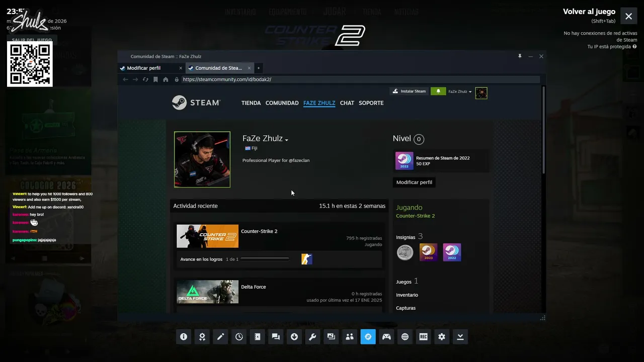The width and height of the screenshot is (644, 362).
Task: Click the Delta Force game banner
Action: [207, 292]
